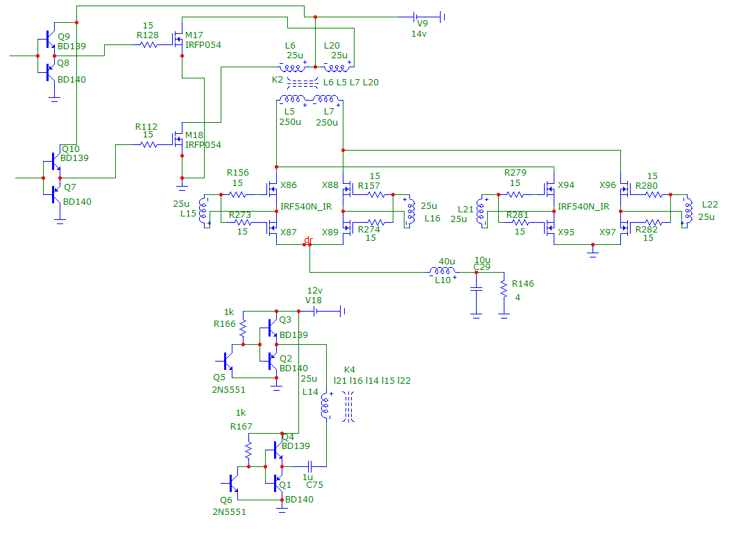Select the R167 1k resistor

click(x=248, y=450)
